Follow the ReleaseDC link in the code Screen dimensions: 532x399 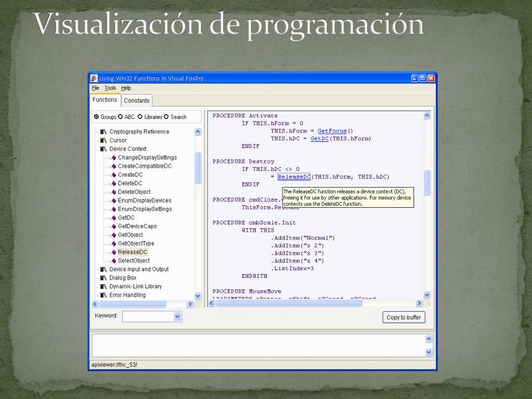point(294,177)
